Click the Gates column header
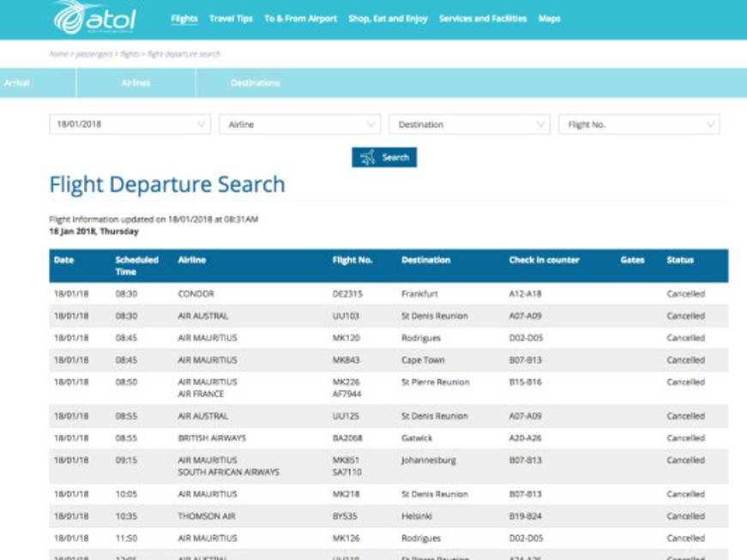The image size is (747, 560). click(x=632, y=260)
